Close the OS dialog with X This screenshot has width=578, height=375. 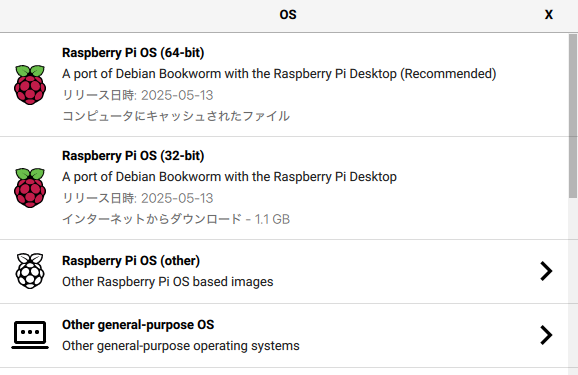coord(549,15)
